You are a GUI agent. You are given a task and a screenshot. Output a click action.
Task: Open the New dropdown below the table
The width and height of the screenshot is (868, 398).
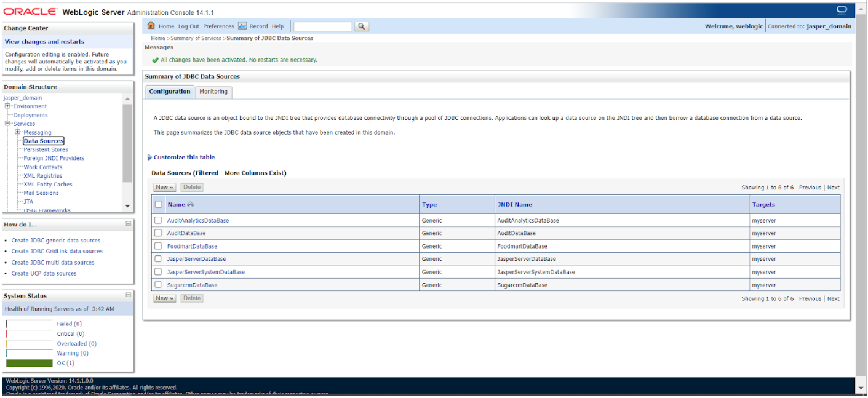pyautogui.click(x=165, y=298)
